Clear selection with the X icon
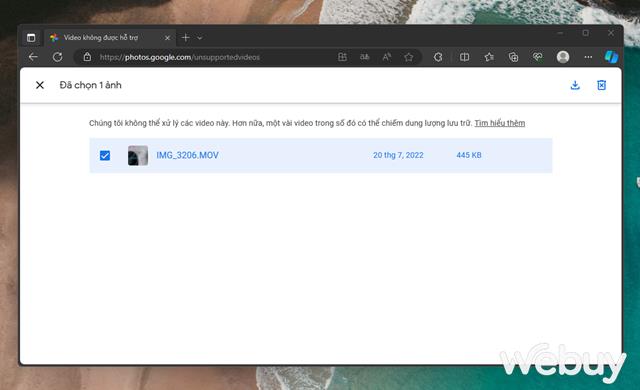The image size is (640, 390). coord(40,85)
